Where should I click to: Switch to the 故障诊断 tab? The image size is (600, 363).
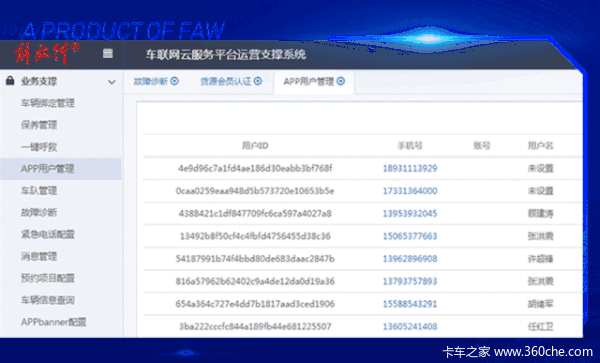150,81
